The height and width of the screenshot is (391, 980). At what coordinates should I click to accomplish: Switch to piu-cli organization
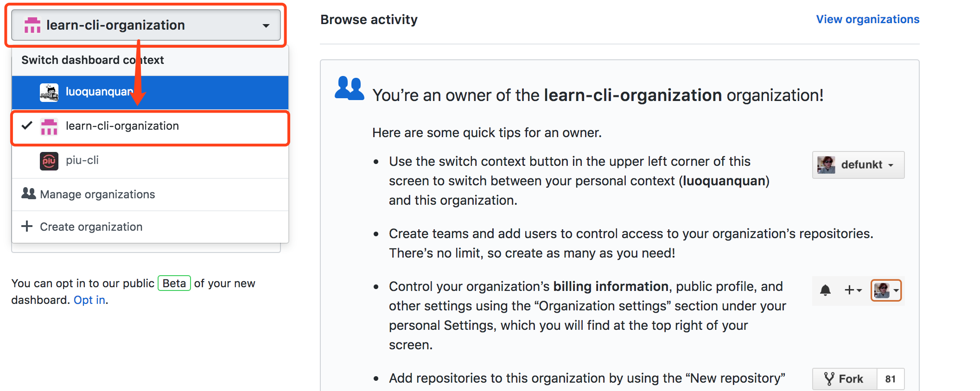point(82,160)
